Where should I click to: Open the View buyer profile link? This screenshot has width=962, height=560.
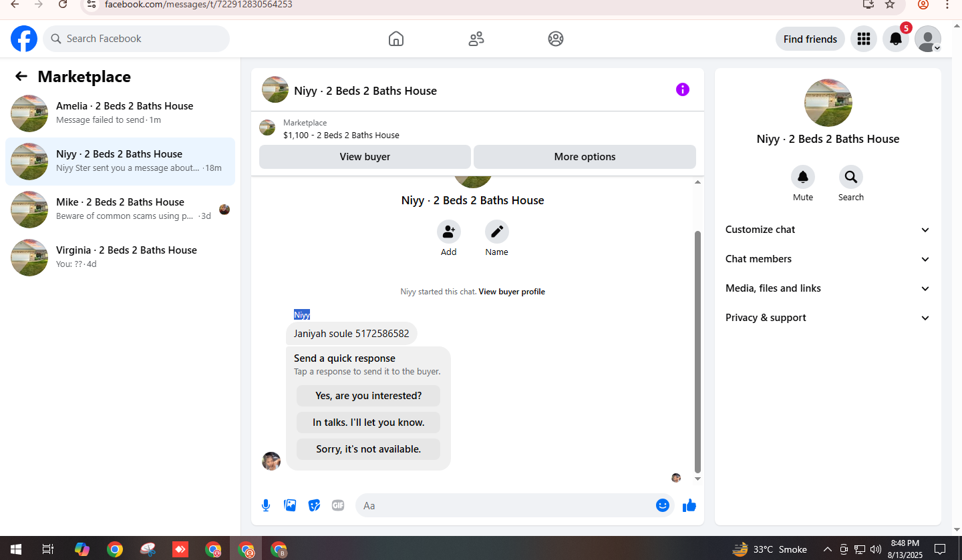(512, 292)
